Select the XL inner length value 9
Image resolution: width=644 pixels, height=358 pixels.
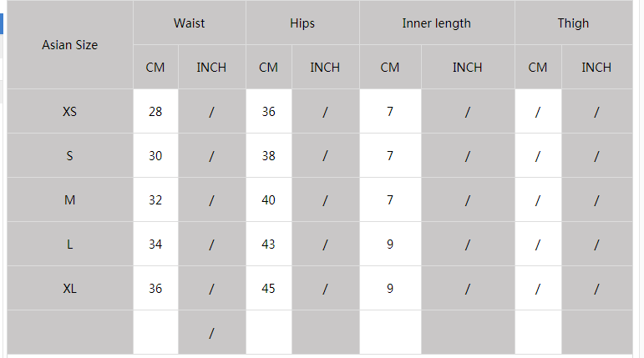coord(390,288)
